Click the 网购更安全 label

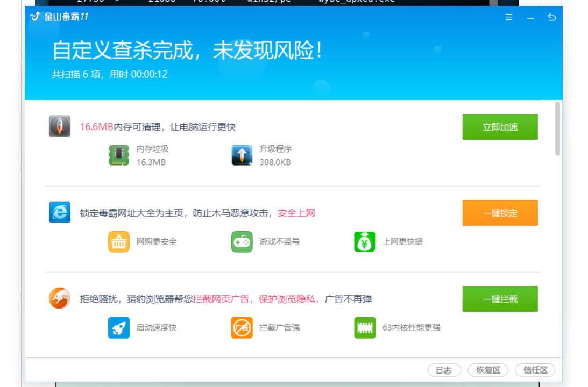(157, 242)
